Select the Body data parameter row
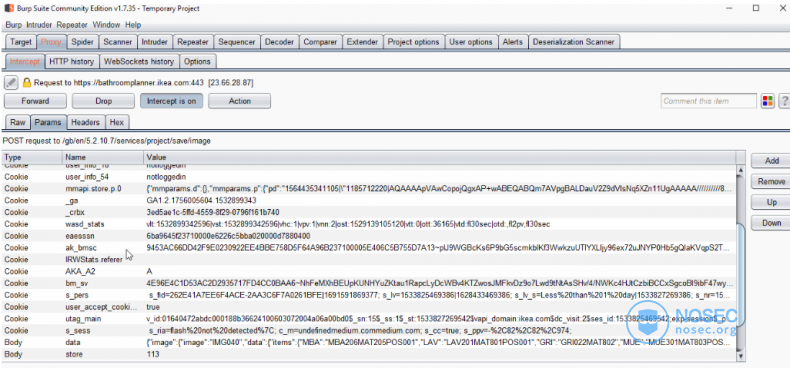Viewport: 790px width, 368px height. coord(368,342)
